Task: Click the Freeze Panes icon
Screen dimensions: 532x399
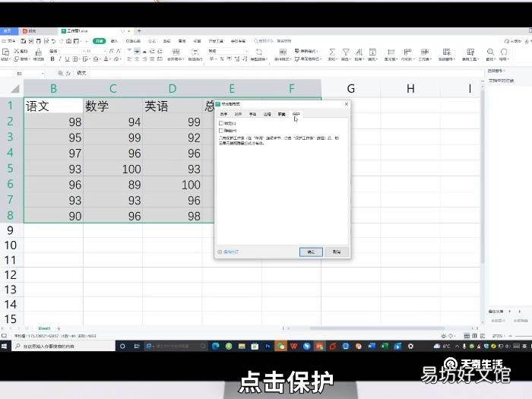Action: point(447,52)
